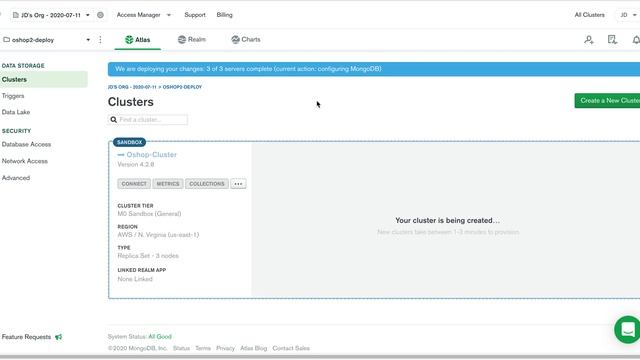The height and width of the screenshot is (360, 640).
Task: Open the Terms footer link
Action: tap(203, 349)
